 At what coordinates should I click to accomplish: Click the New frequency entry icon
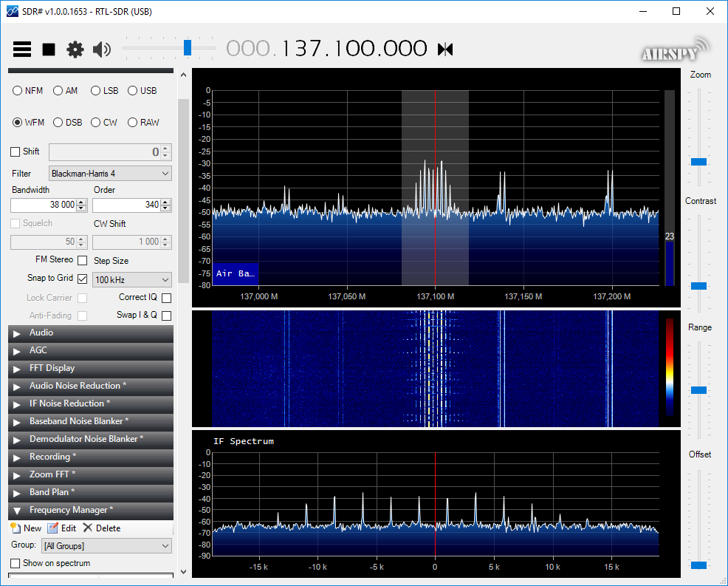[x=16, y=528]
